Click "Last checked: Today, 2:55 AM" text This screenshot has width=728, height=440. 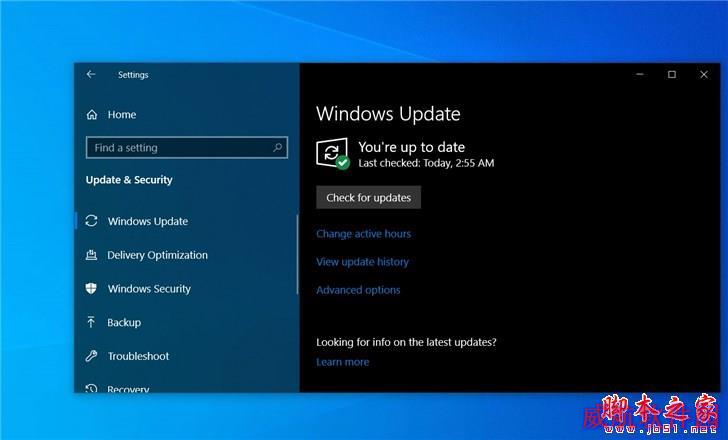coord(426,163)
